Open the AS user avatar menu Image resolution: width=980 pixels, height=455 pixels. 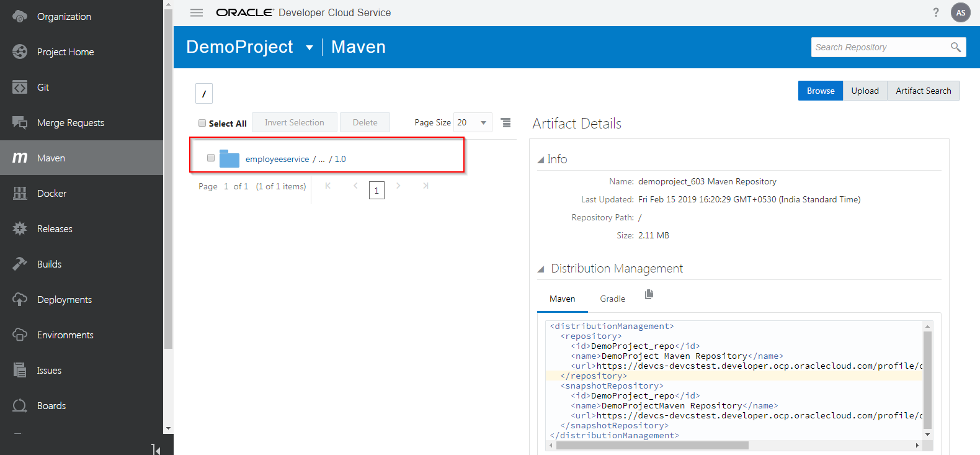point(961,12)
